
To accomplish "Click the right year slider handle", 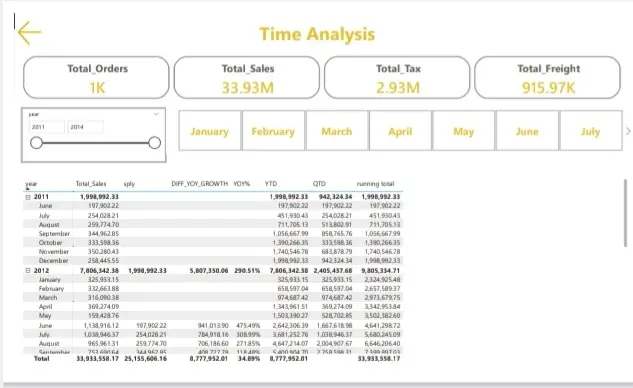I will (154, 143).
